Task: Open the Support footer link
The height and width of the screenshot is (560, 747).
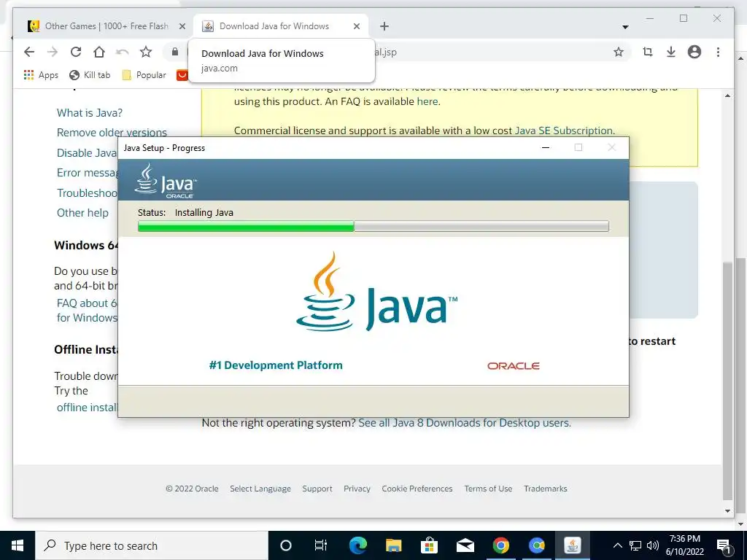Action: (x=317, y=489)
